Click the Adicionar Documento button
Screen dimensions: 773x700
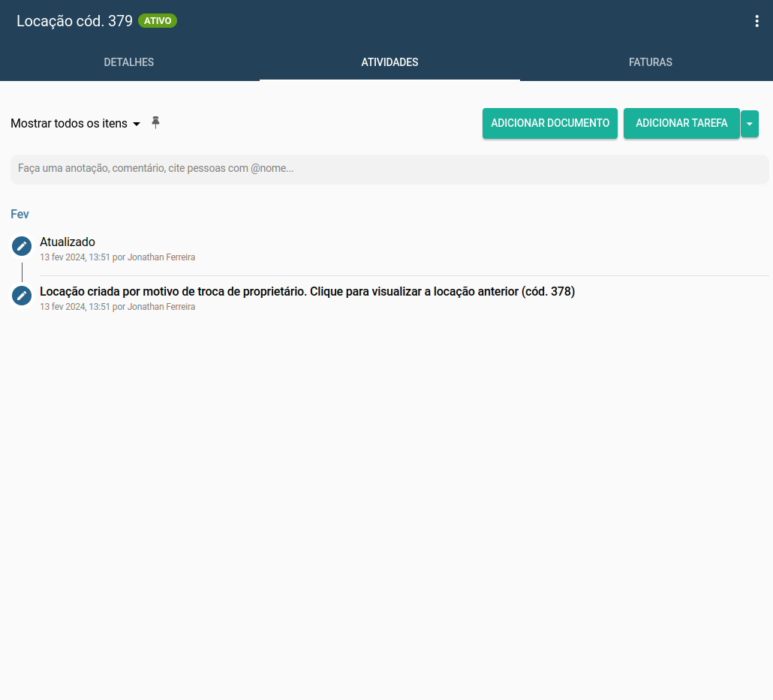pos(549,123)
